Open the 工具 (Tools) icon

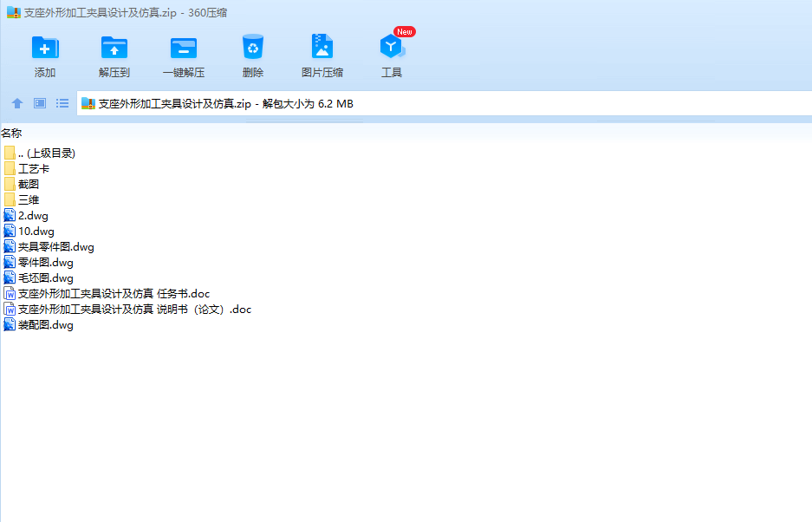tap(392, 47)
